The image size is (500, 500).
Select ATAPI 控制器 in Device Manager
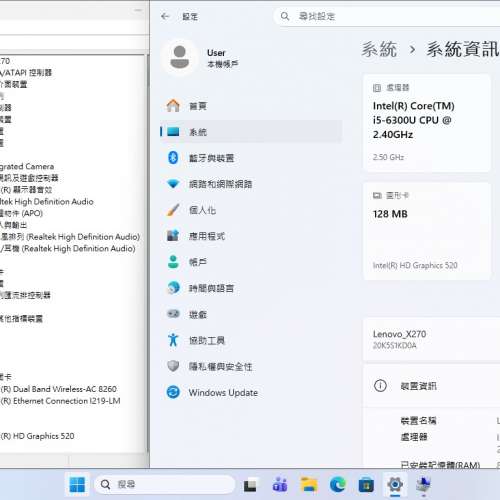pyautogui.click(x=26, y=73)
